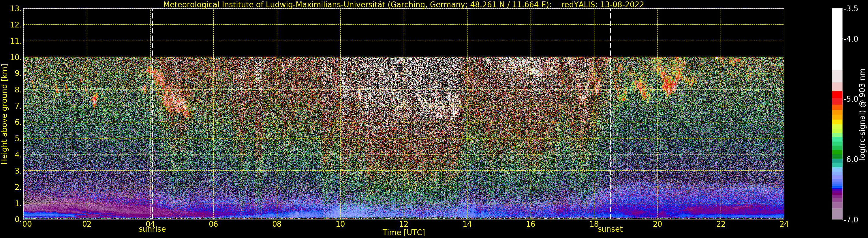Click the '3.' height axis tick label

(18, 171)
